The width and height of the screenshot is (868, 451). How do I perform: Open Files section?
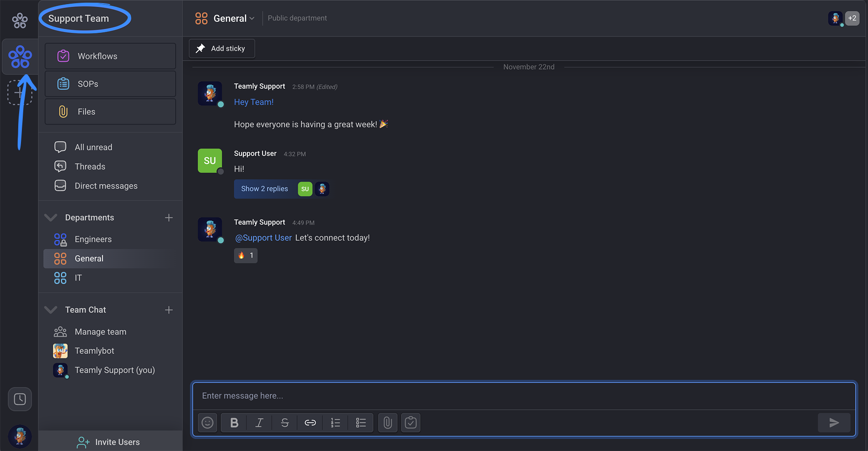(x=110, y=112)
